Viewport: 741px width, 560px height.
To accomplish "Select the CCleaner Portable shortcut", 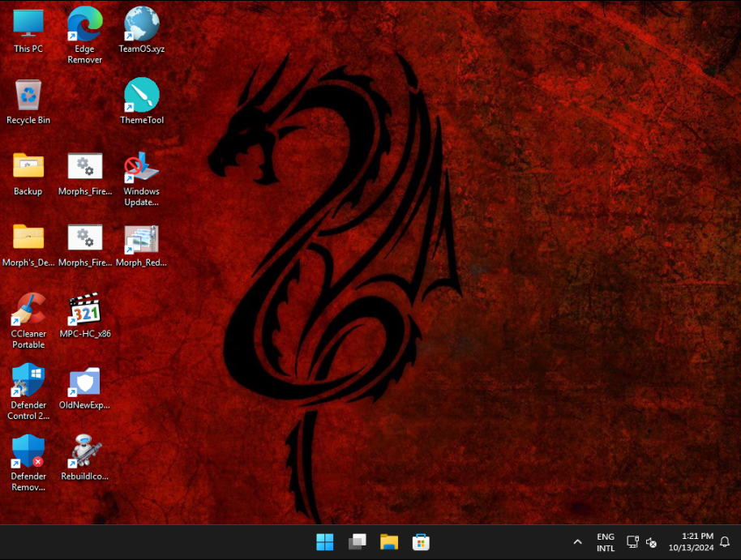I will (28, 310).
